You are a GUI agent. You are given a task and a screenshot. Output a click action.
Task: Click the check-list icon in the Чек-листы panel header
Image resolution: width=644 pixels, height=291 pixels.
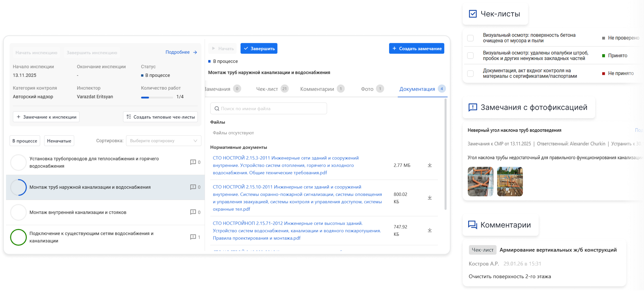click(x=473, y=14)
